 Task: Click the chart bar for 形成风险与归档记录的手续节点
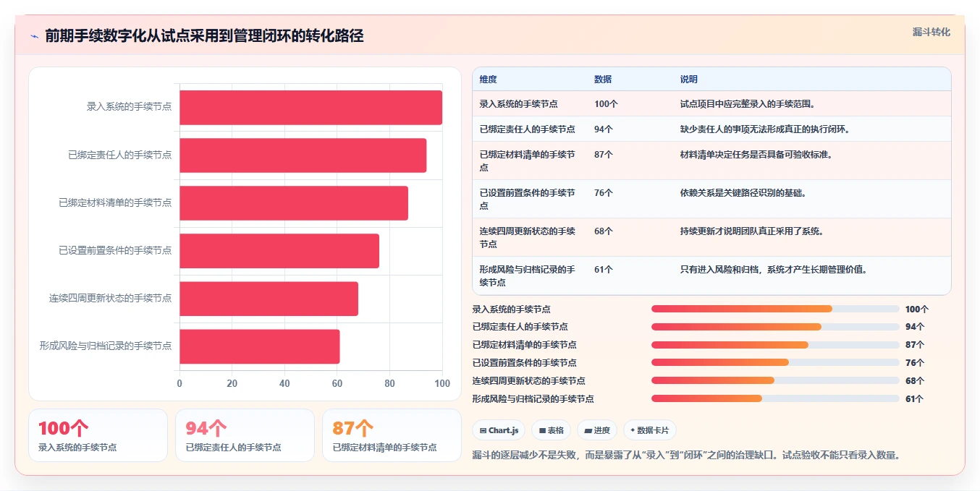260,346
